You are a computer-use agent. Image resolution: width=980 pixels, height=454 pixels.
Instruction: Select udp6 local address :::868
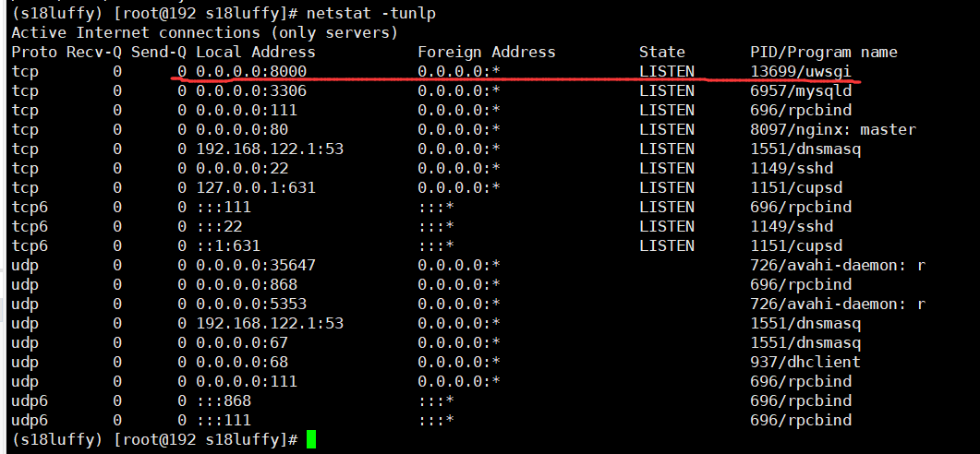click(224, 400)
